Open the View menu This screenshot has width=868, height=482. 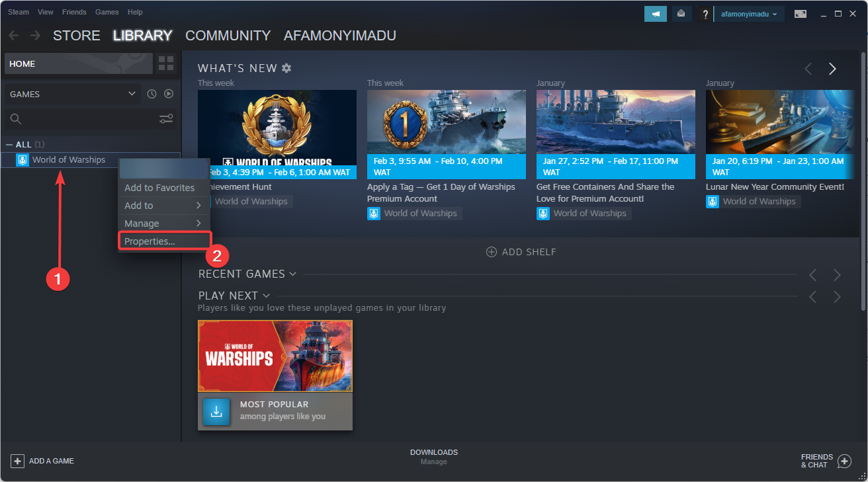pos(46,12)
